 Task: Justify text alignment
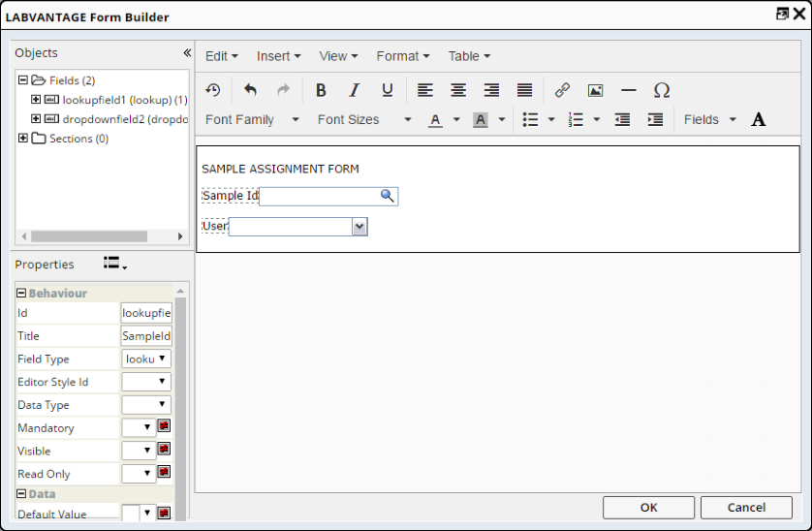coord(524,90)
